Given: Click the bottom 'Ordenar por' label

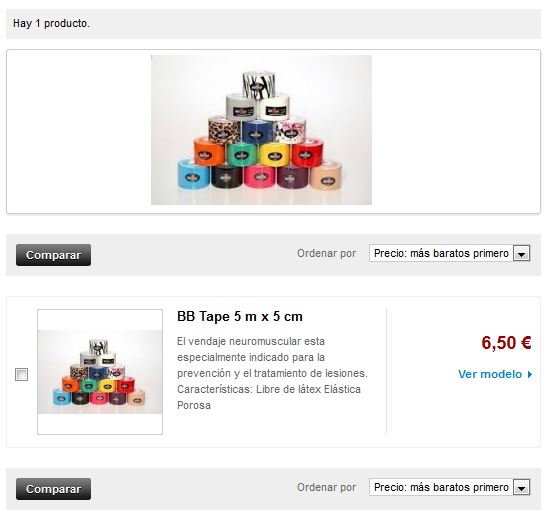Looking at the screenshot, I should [327, 487].
